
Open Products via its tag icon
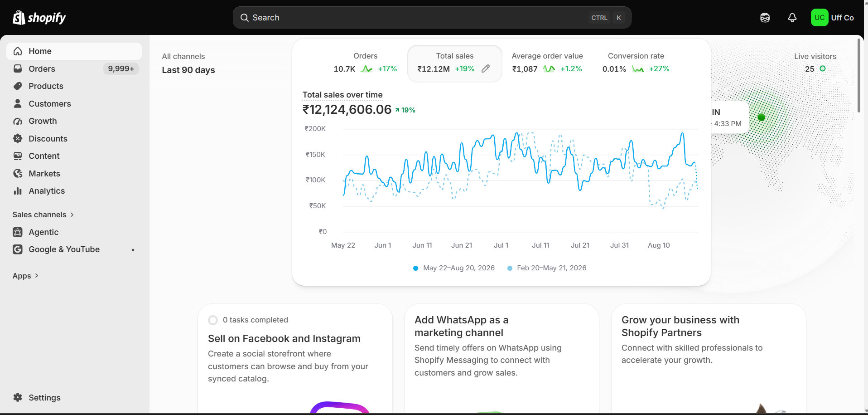18,86
